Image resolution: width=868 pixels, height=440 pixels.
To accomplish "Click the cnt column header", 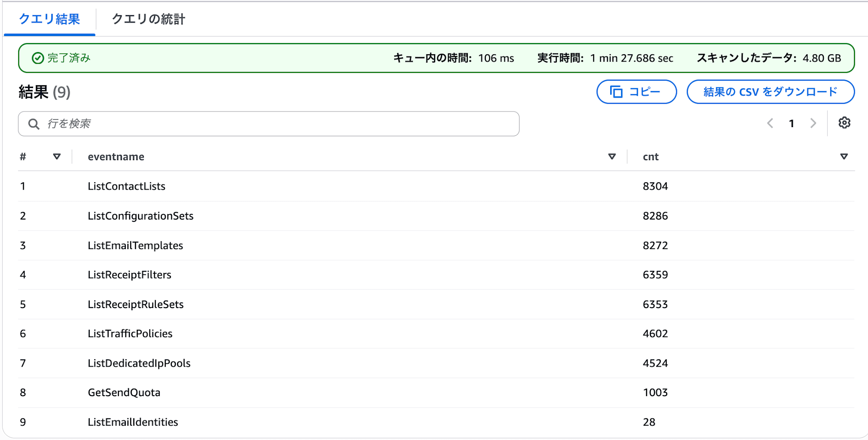I will [x=651, y=157].
